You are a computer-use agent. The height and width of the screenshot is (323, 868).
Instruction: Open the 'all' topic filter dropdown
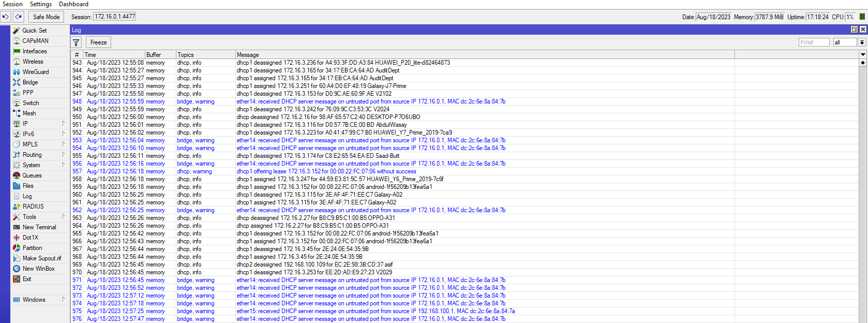pos(862,42)
